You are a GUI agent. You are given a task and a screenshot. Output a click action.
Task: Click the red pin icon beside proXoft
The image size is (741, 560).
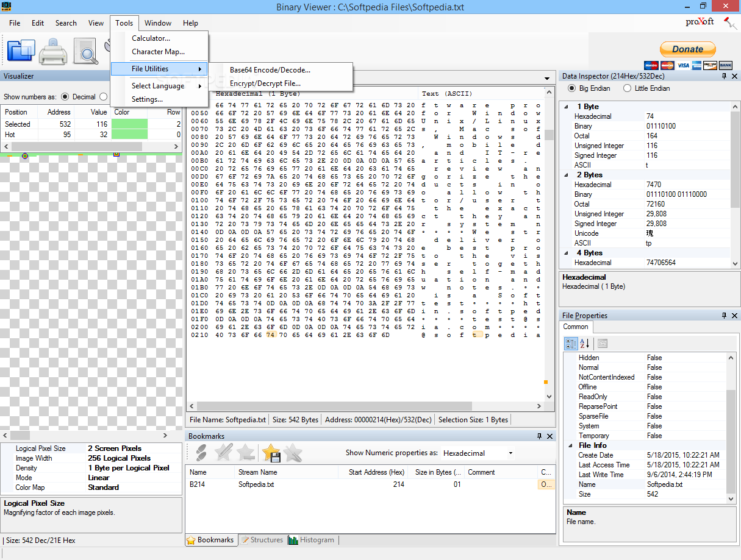(x=730, y=23)
